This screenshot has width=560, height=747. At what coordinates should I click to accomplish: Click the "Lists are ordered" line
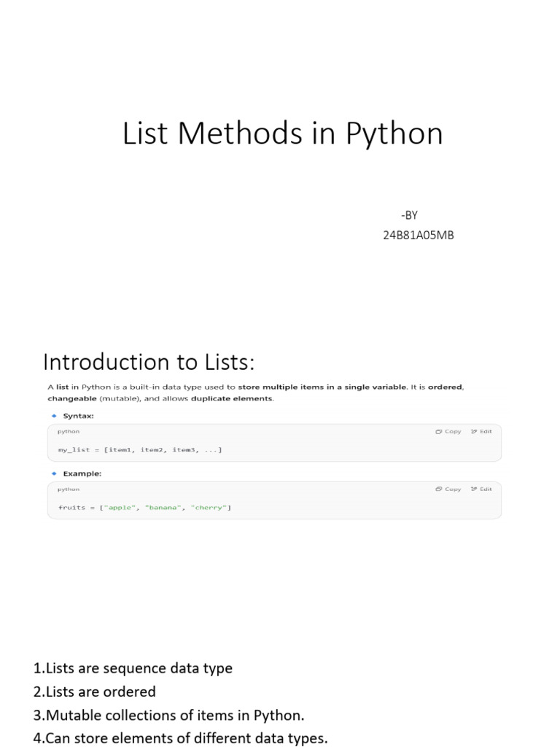[95, 692]
